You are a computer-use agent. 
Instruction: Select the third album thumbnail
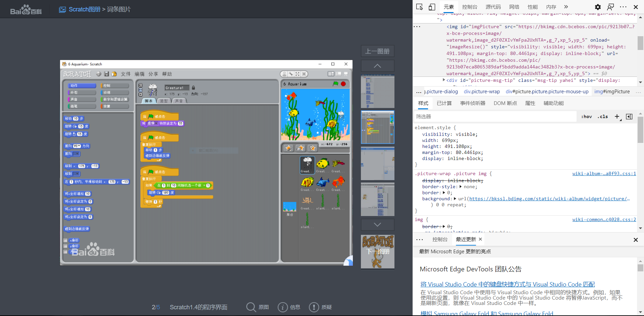coord(377,163)
